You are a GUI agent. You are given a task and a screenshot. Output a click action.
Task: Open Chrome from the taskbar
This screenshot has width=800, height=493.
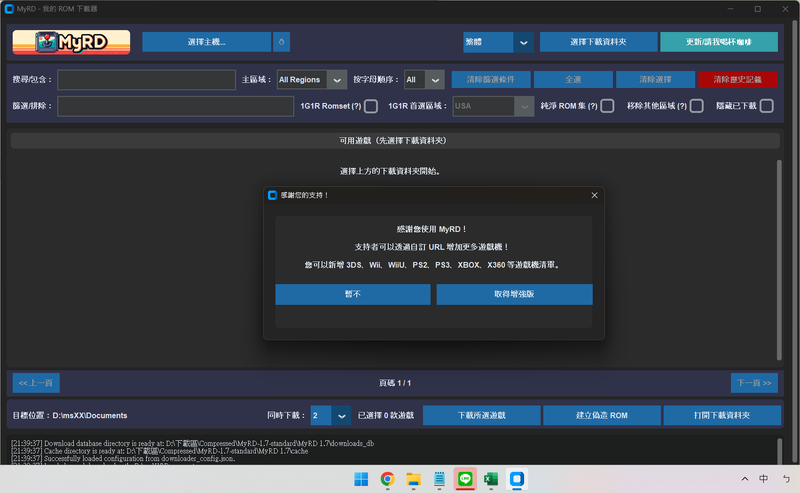coord(387,479)
